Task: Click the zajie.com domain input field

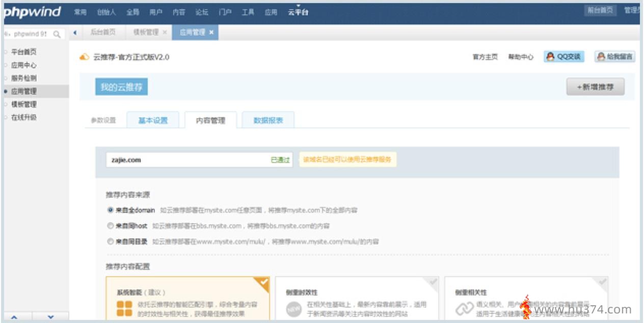Action: coord(199,160)
